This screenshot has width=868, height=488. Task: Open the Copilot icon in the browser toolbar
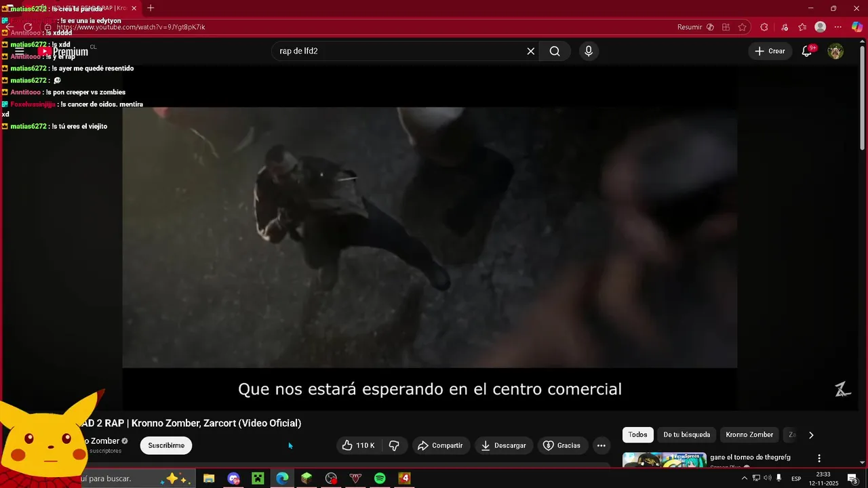click(857, 27)
